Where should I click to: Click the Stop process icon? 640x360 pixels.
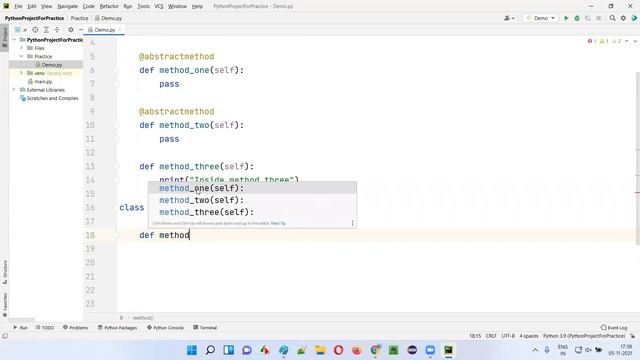pyautogui.click(x=598, y=18)
